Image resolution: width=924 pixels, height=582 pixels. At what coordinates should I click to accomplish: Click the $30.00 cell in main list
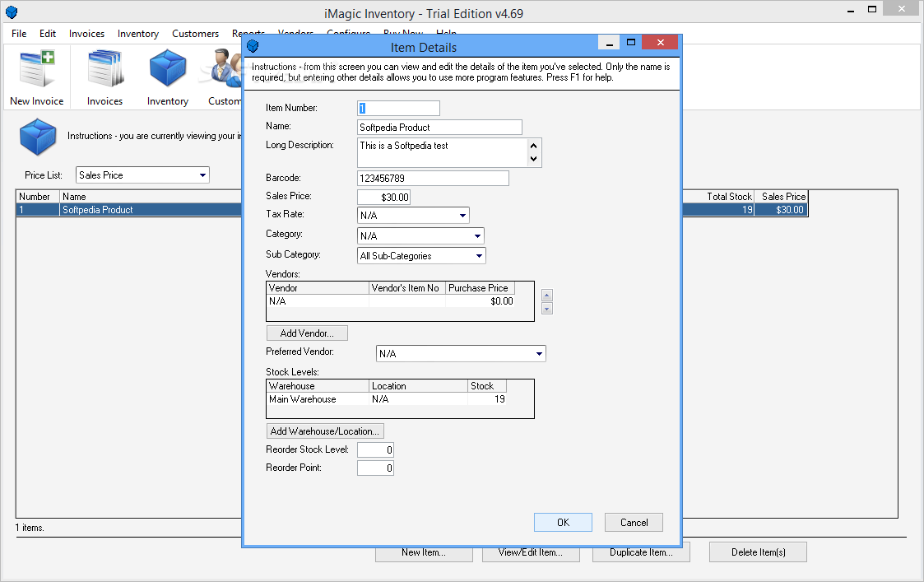coord(782,210)
